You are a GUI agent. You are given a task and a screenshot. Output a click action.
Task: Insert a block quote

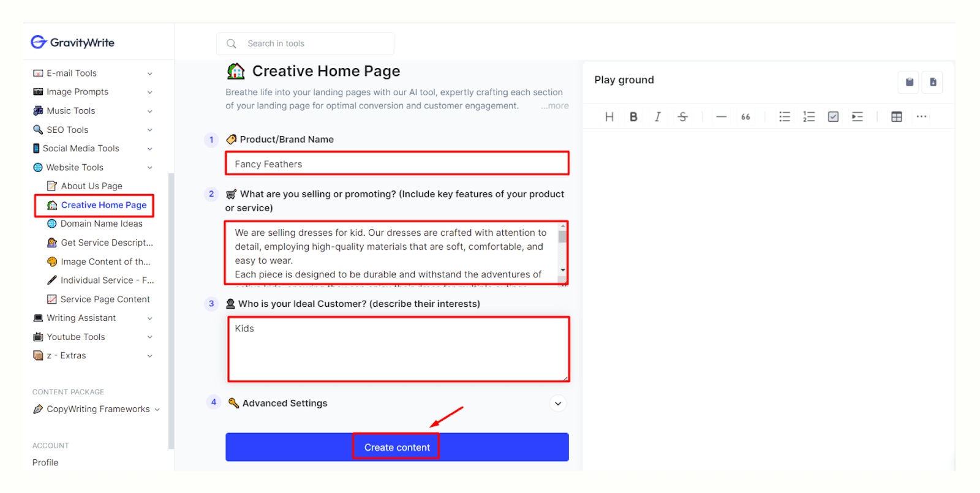point(745,117)
